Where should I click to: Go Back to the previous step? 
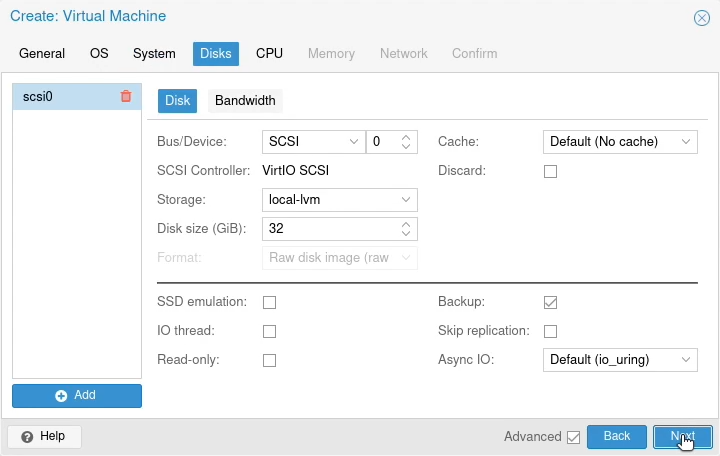coord(617,437)
